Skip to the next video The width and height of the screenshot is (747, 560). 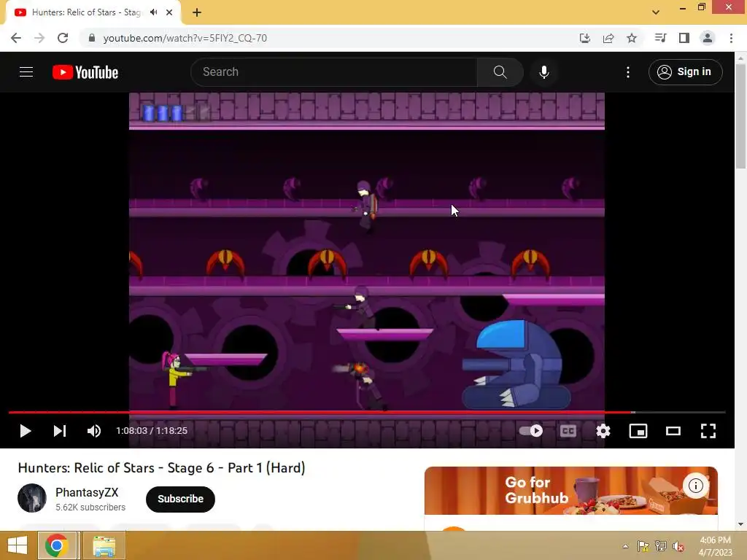click(60, 431)
